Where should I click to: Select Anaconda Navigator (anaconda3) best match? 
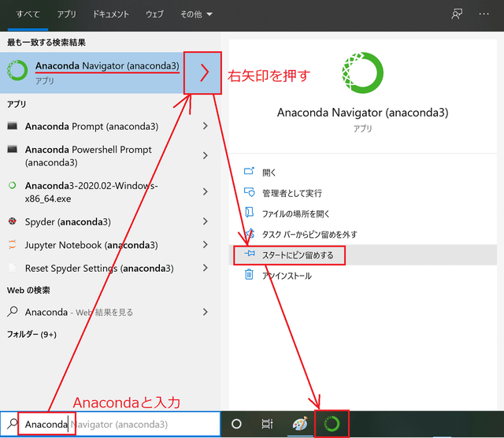coord(91,73)
